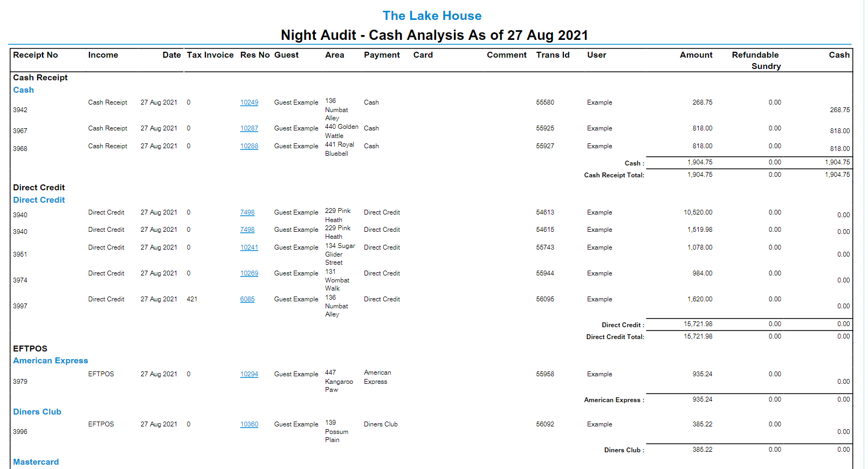Click Trans Id 56092

click(x=545, y=424)
